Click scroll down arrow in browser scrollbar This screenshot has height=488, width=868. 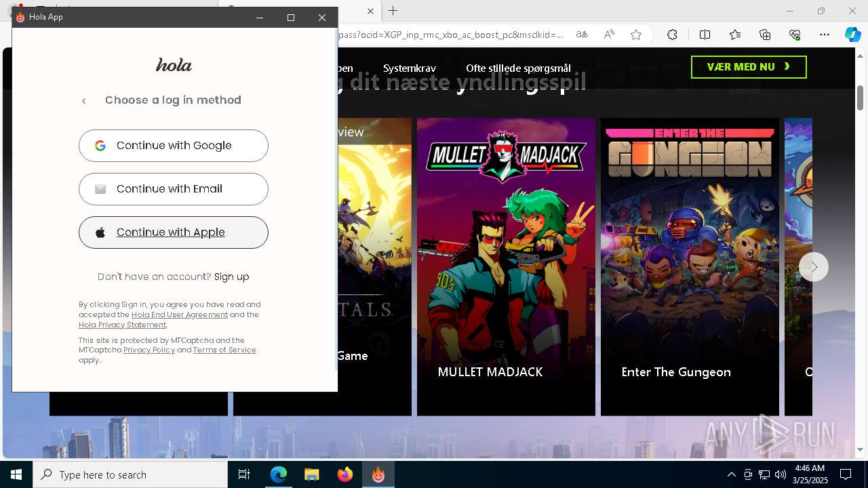(860, 450)
